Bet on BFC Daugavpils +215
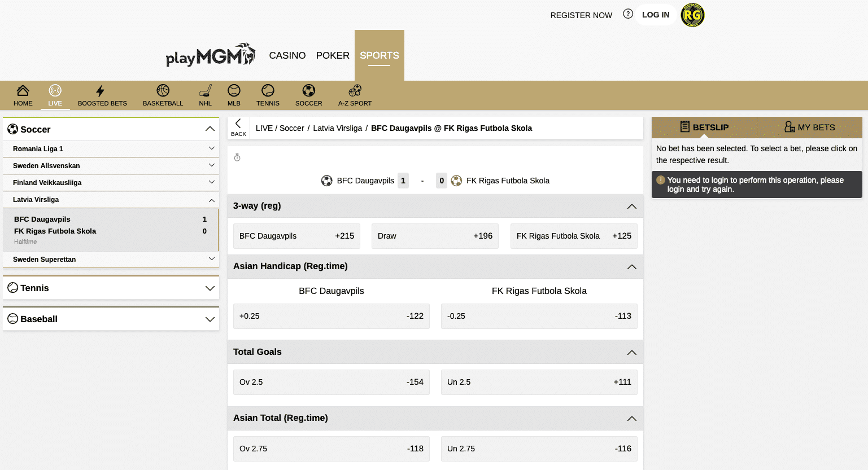Viewport: 868px width, 470px height. coord(296,236)
